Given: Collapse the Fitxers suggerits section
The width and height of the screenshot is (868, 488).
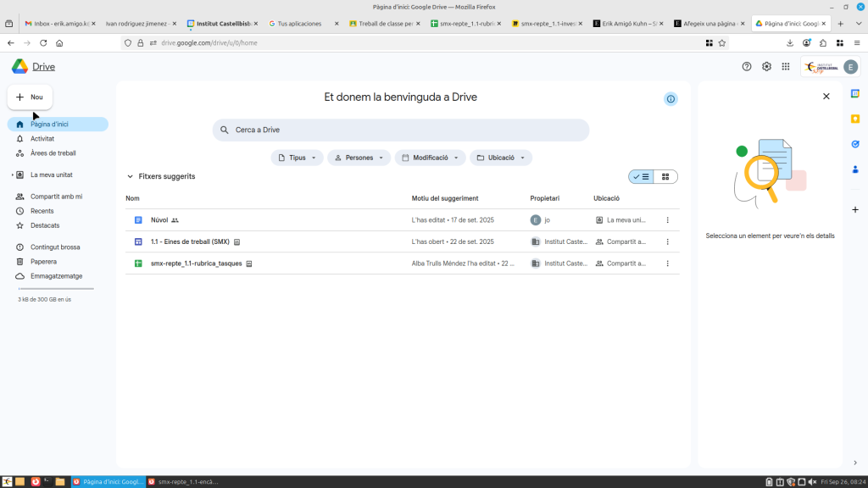Looking at the screenshot, I should pyautogui.click(x=130, y=177).
